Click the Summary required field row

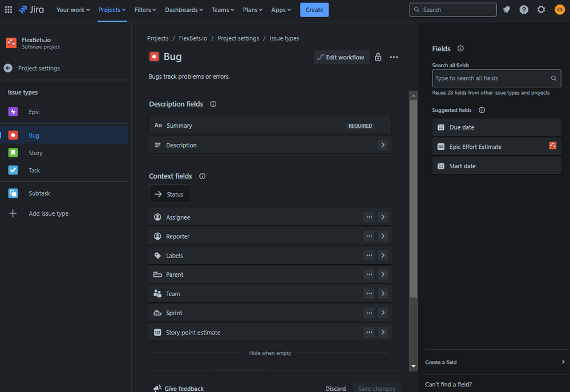point(270,126)
